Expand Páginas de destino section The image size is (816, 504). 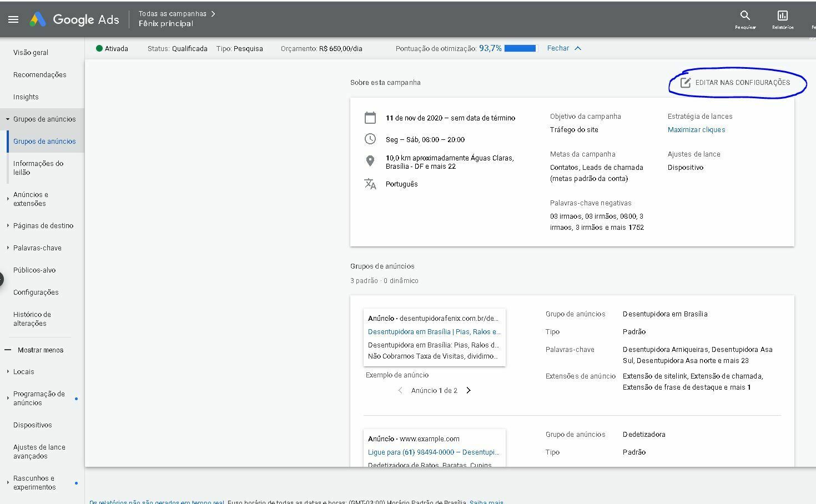click(x=8, y=225)
